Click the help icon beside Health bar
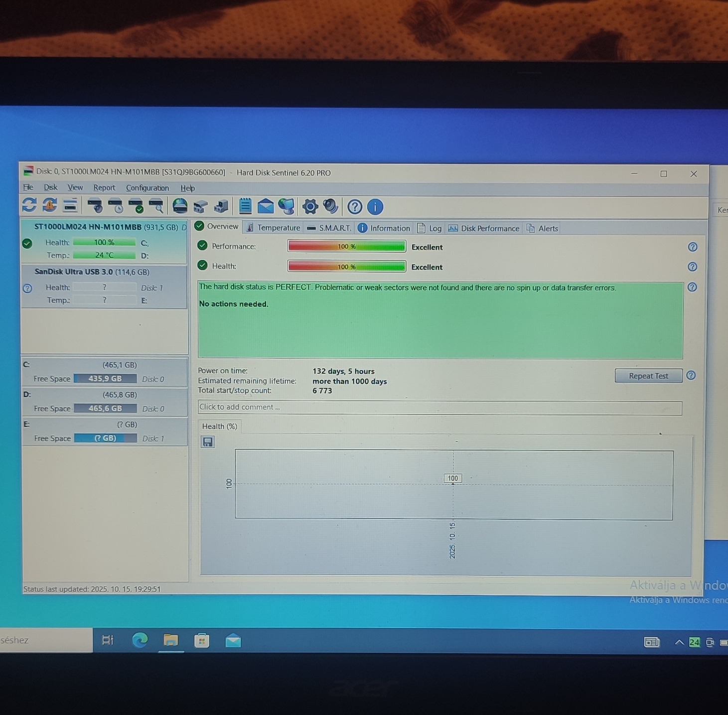 [x=693, y=267]
